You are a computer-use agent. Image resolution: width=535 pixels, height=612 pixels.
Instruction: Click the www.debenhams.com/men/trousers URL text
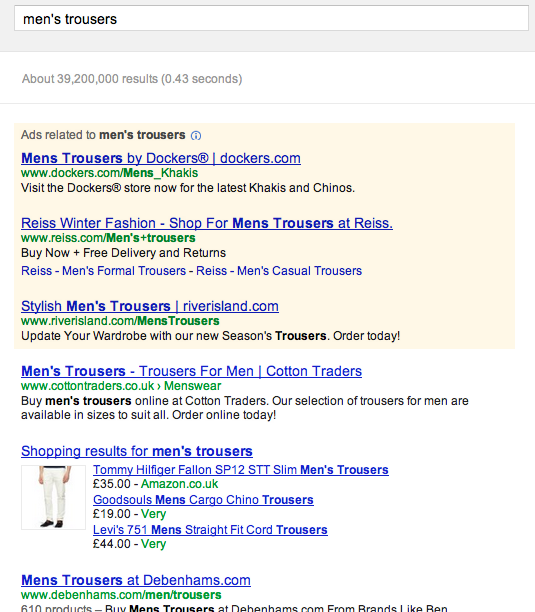tap(121, 595)
